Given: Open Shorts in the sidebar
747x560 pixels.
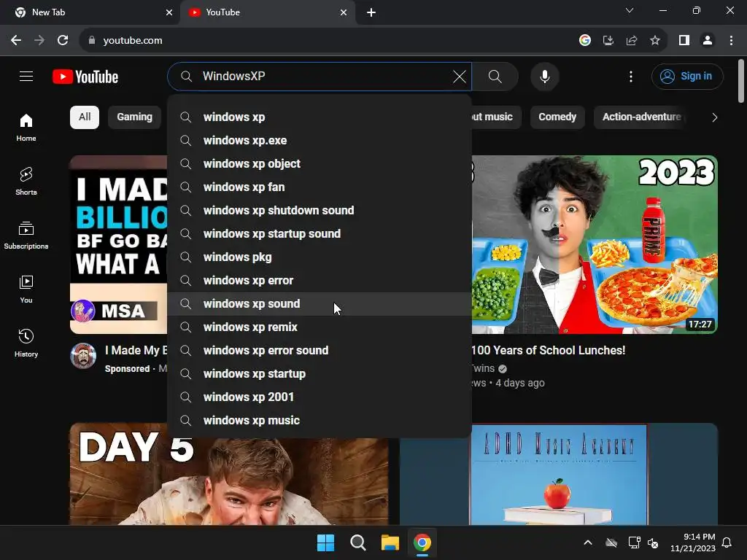Looking at the screenshot, I should [x=26, y=182].
